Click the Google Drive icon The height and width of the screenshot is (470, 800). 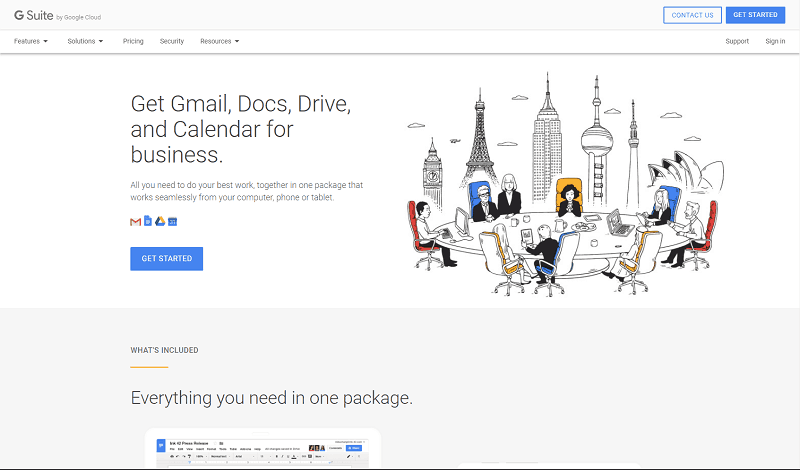[160, 221]
